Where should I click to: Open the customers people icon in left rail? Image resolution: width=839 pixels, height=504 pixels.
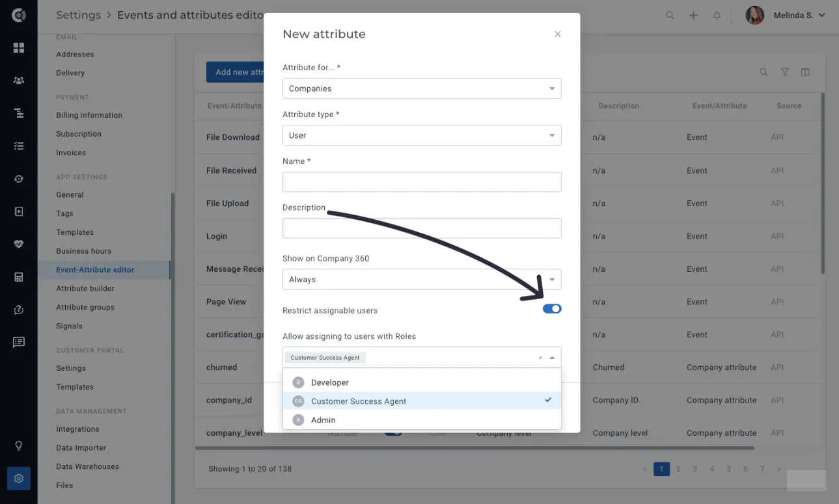click(19, 81)
